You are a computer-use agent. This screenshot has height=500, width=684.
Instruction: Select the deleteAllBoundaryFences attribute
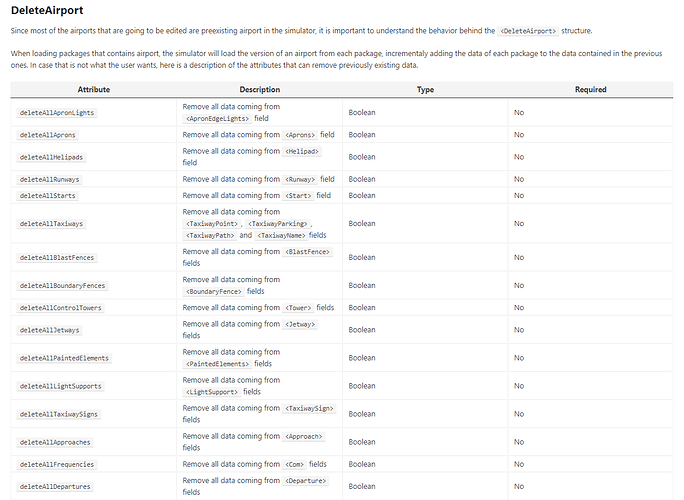62,286
